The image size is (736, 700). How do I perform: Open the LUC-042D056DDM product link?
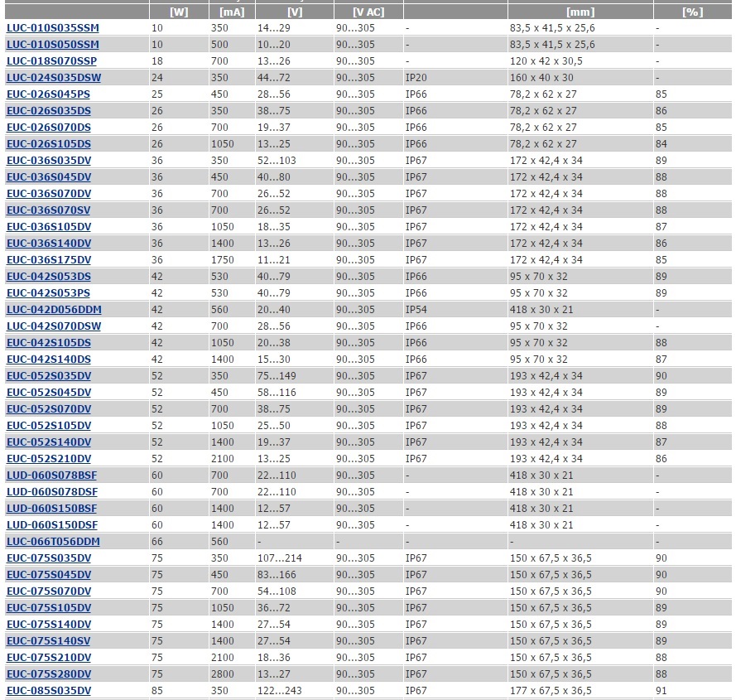point(54,310)
